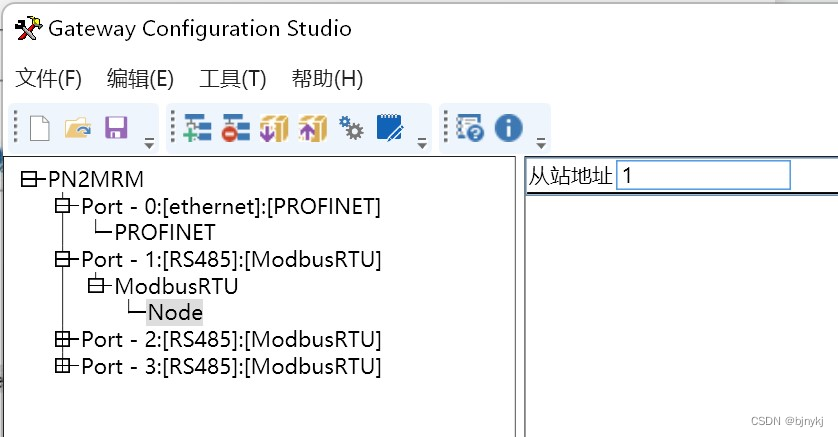Click the 从站地址 label
Screen dimensions: 838x437
pos(570,176)
